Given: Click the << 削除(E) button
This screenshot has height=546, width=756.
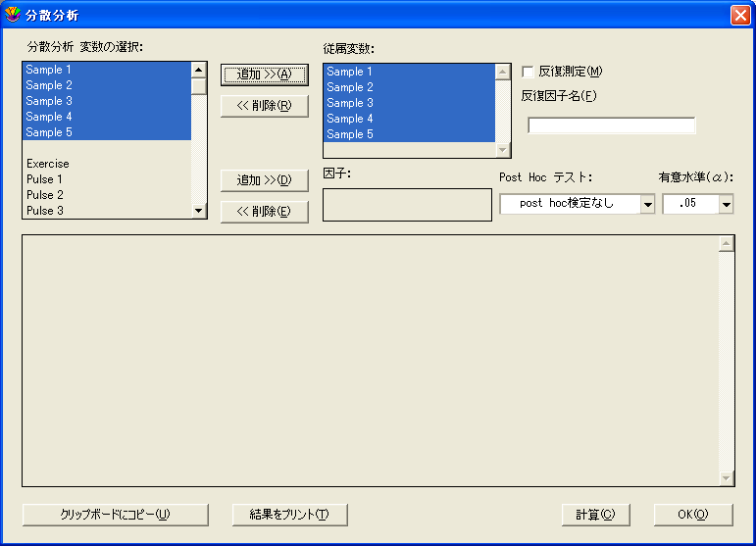Looking at the screenshot, I should [264, 212].
